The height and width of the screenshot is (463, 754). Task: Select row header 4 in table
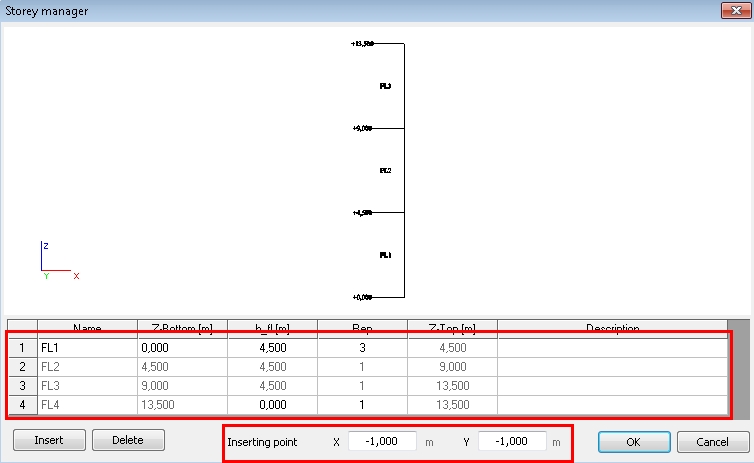tap(21, 405)
